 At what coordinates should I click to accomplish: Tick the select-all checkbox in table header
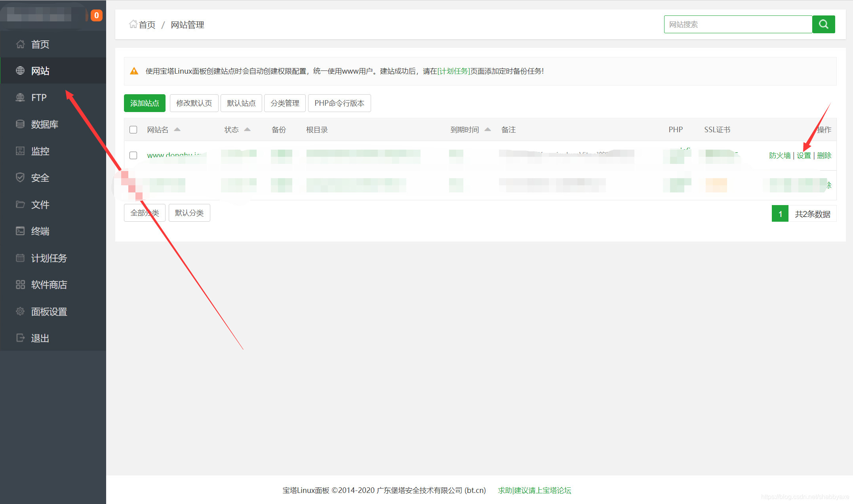(133, 130)
